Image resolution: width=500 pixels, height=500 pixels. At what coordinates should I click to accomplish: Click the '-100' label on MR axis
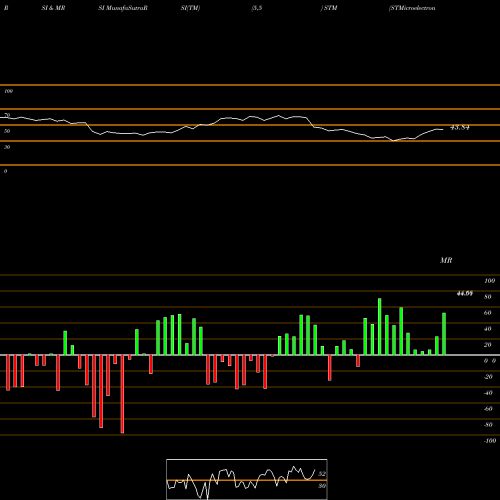tap(490, 441)
